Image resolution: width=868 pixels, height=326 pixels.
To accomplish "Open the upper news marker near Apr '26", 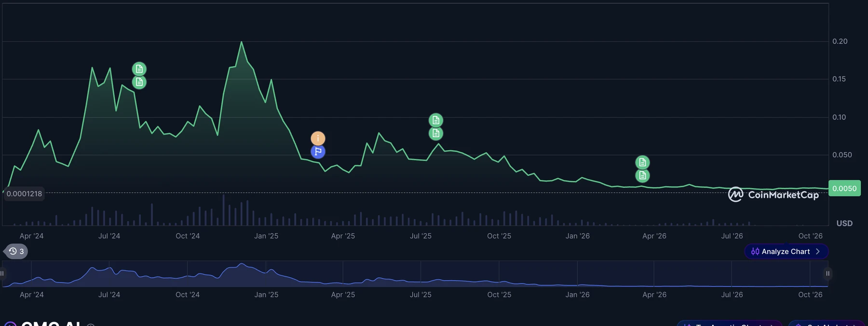I will [x=642, y=163].
